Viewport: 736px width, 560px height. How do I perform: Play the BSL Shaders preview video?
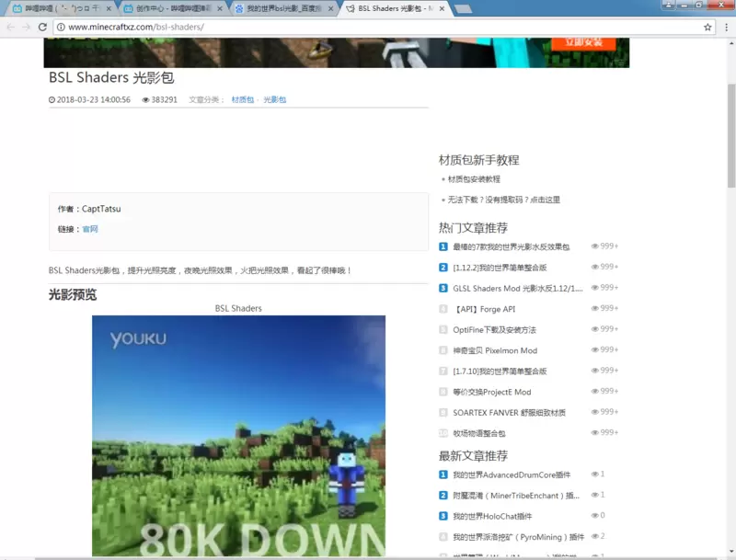(x=238, y=436)
